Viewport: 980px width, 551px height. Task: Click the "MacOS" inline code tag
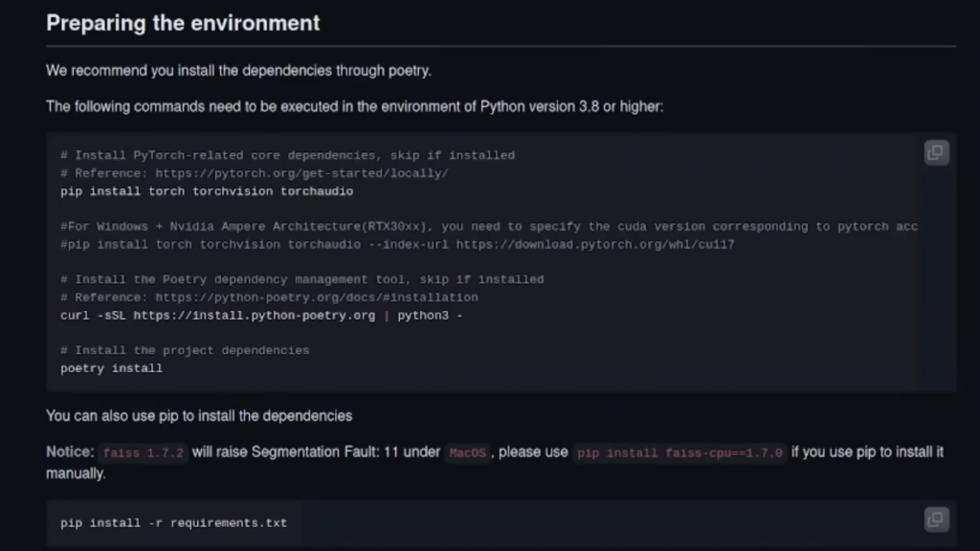tap(468, 452)
